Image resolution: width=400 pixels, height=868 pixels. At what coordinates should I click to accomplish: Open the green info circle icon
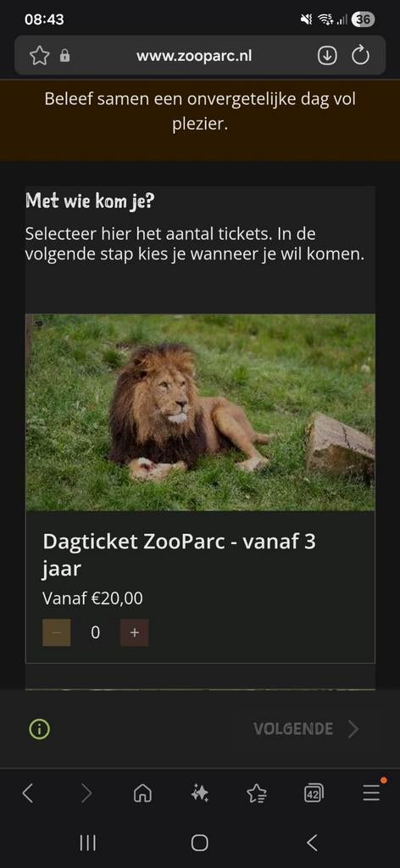coord(39,729)
